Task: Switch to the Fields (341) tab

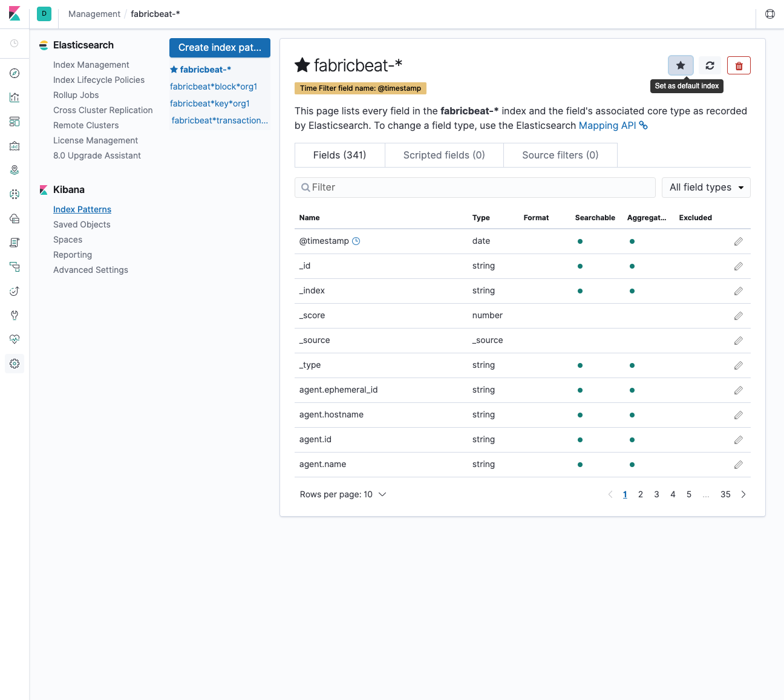Action: (x=339, y=155)
